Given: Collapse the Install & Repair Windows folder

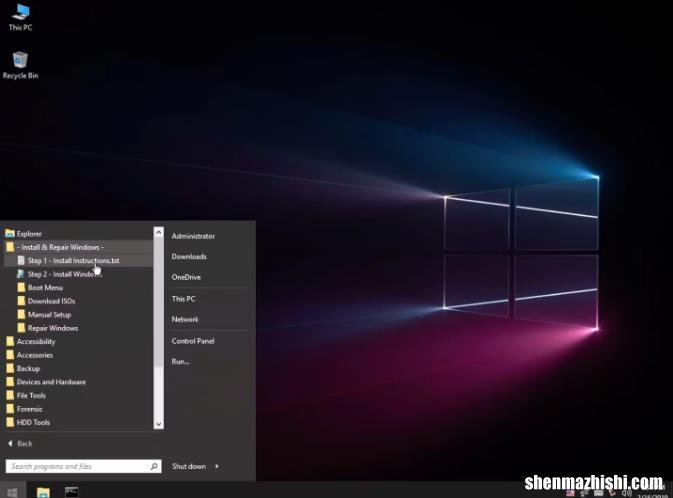Looking at the screenshot, I should tap(78, 247).
